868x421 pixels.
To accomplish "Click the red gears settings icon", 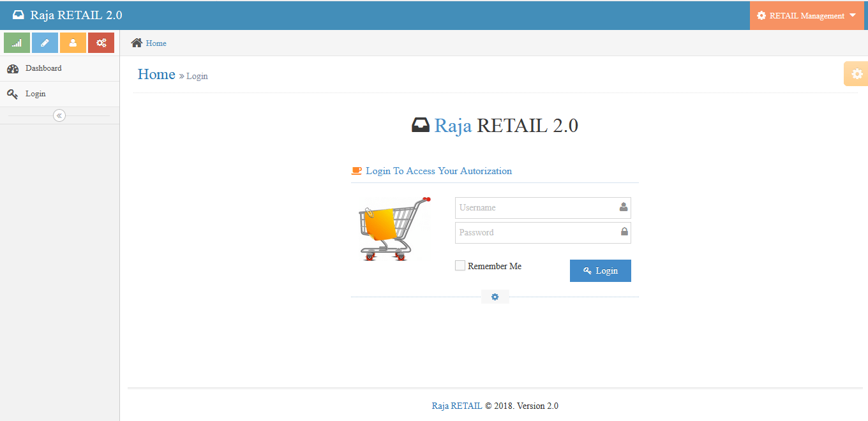I will click(x=101, y=42).
